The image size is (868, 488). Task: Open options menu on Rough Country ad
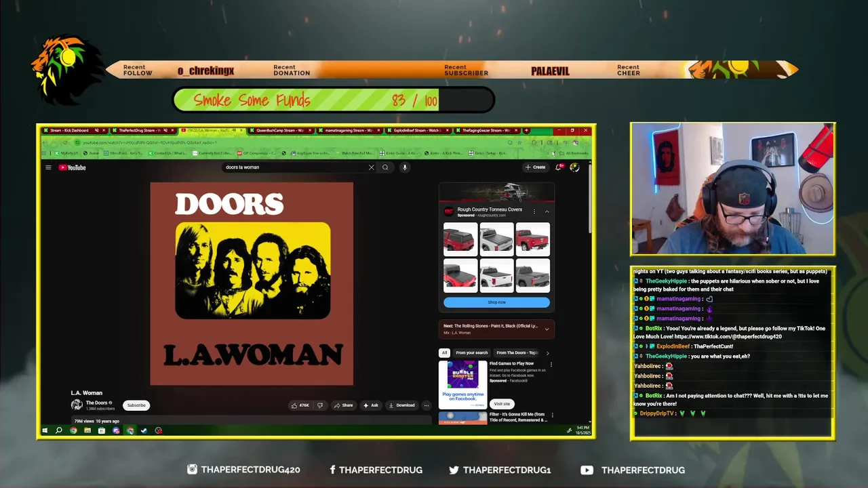pyautogui.click(x=534, y=211)
